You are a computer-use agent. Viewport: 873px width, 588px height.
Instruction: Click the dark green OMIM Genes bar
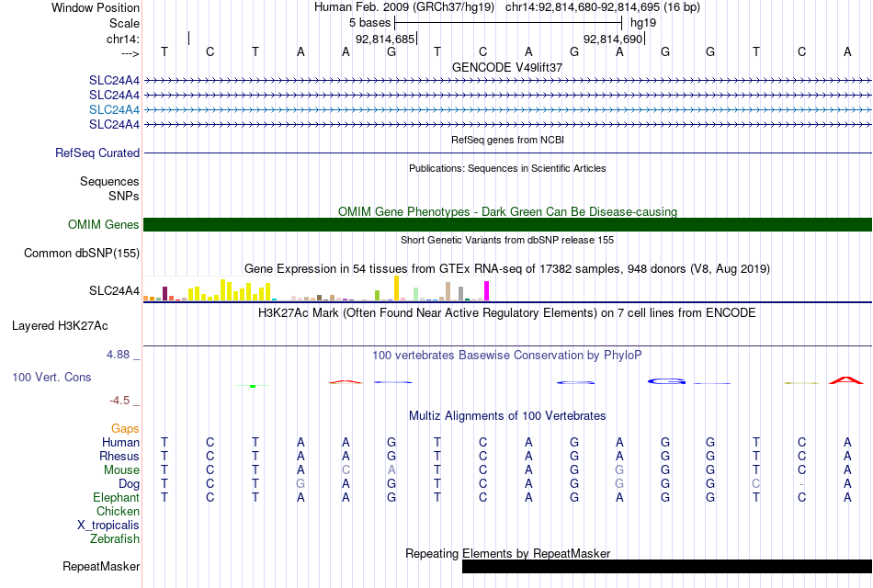pyautogui.click(x=507, y=224)
